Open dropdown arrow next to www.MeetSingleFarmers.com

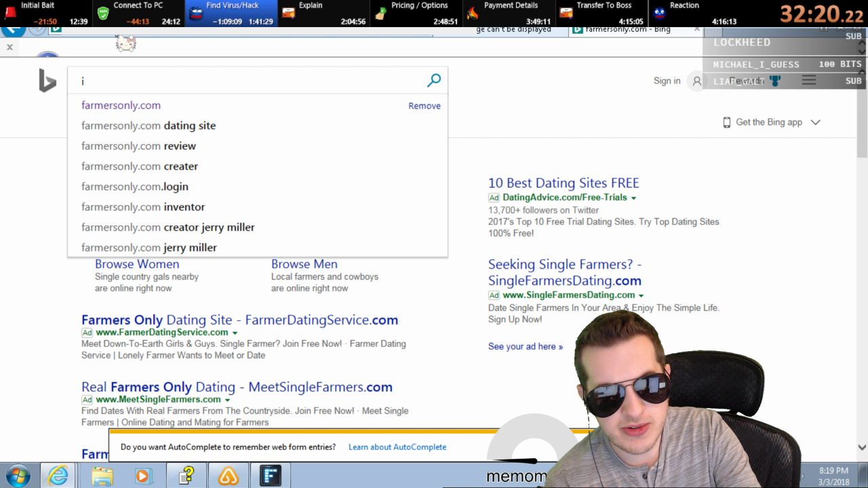click(x=227, y=400)
